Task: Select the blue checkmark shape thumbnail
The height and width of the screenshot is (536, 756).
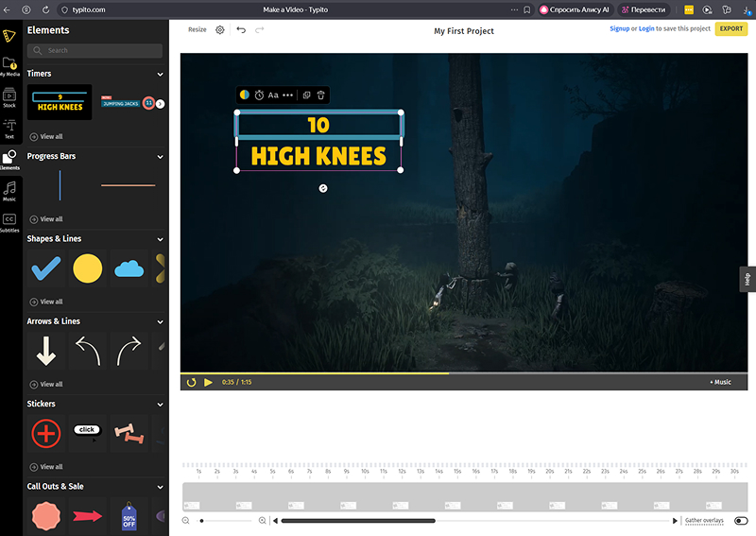Action: (46, 269)
